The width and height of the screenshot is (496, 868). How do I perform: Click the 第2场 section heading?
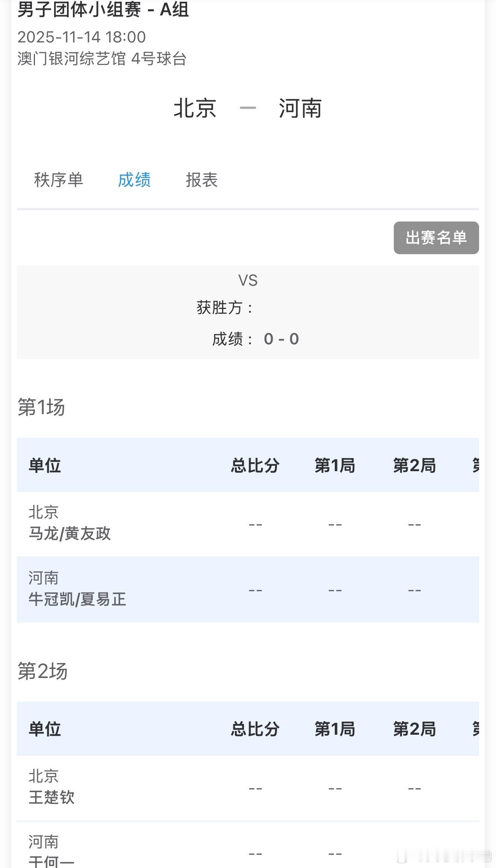[x=42, y=671]
